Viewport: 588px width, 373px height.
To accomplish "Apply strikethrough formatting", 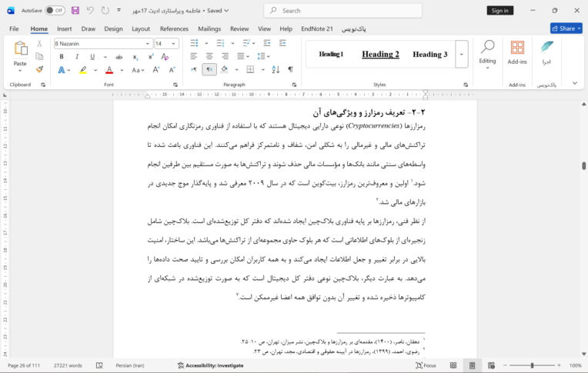I will point(119,57).
